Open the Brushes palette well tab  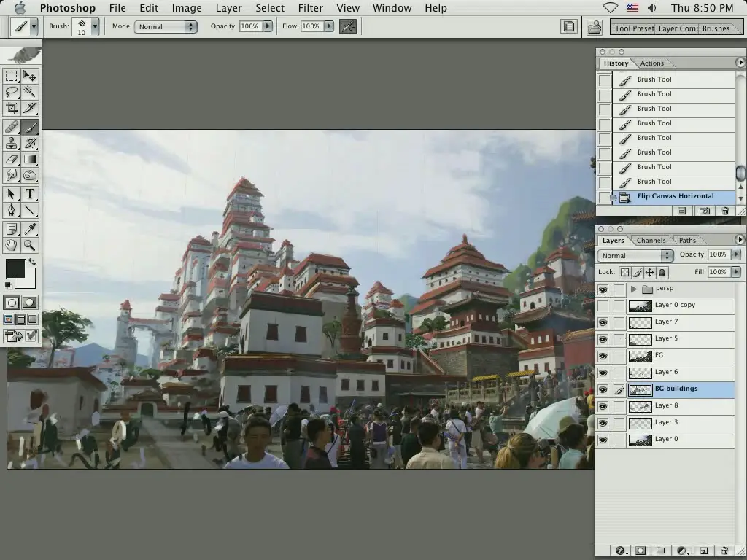pyautogui.click(x=716, y=28)
